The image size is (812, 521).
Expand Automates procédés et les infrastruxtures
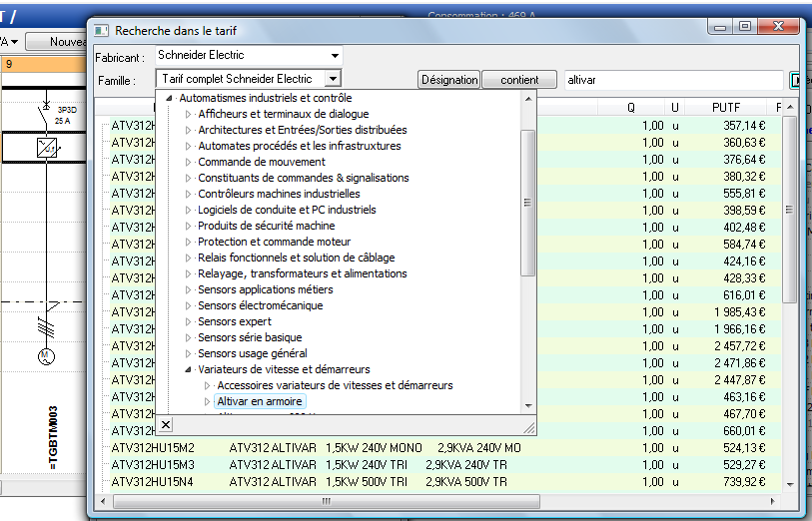pyautogui.click(x=189, y=146)
